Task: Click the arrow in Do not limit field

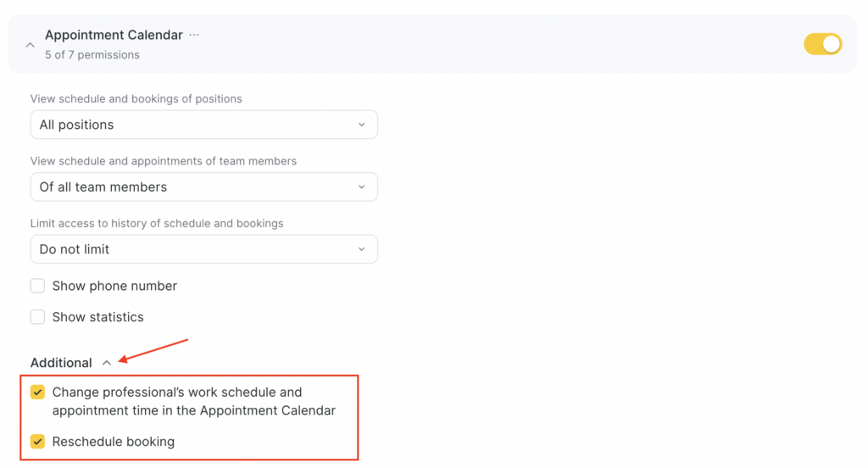Action: (x=362, y=249)
